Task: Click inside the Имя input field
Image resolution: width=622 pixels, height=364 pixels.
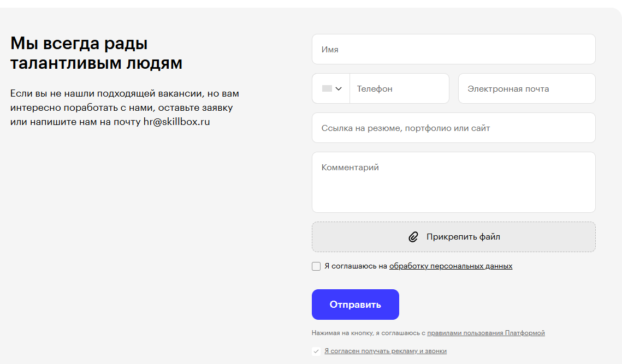Action: pos(453,49)
